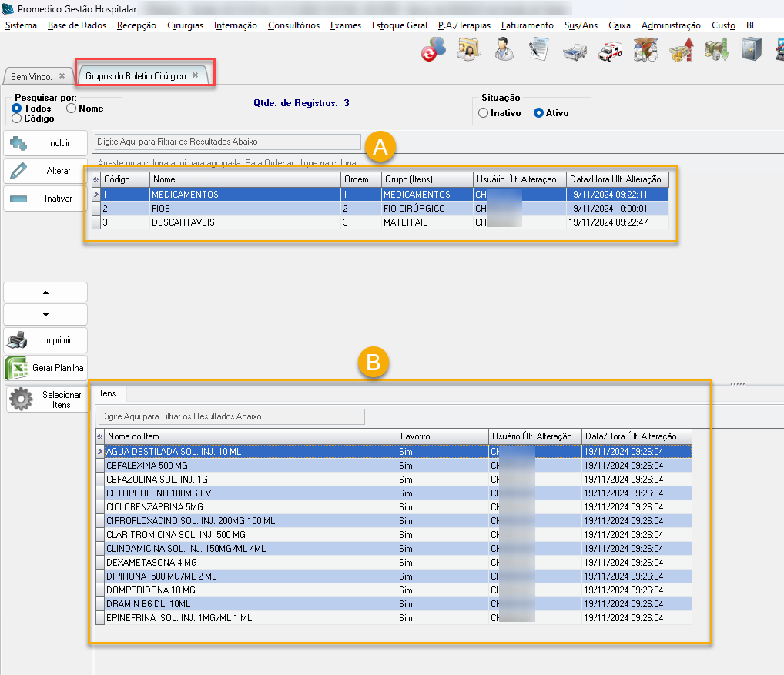
Task: Open the Sus/Ans menu
Action: pos(581,25)
